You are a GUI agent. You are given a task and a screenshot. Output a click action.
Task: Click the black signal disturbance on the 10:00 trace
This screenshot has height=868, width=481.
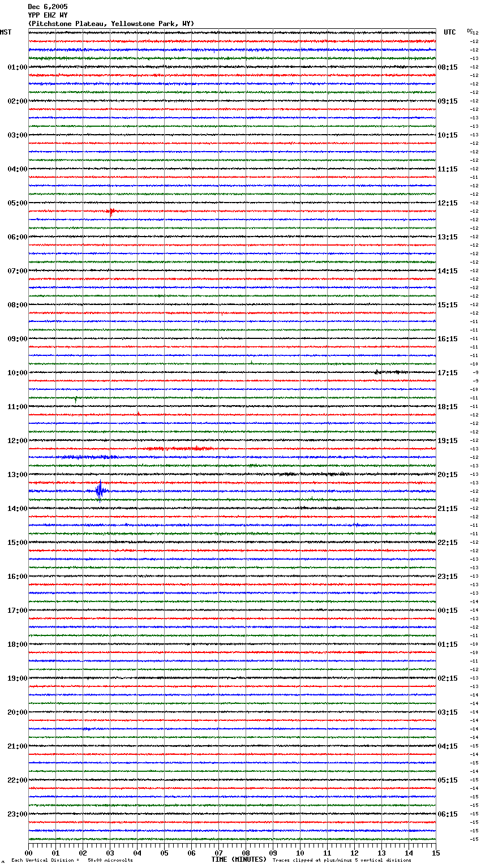click(391, 372)
